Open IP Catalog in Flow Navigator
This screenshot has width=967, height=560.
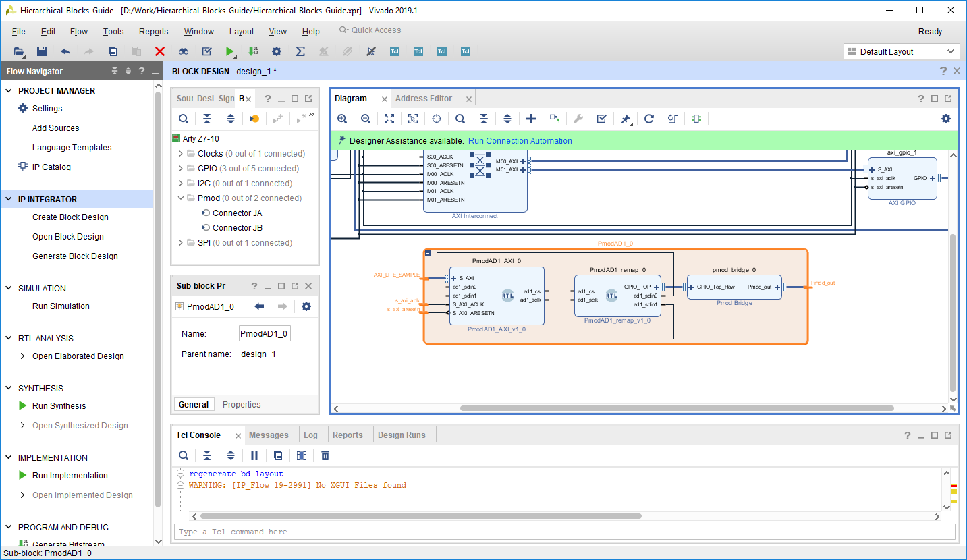(x=51, y=167)
